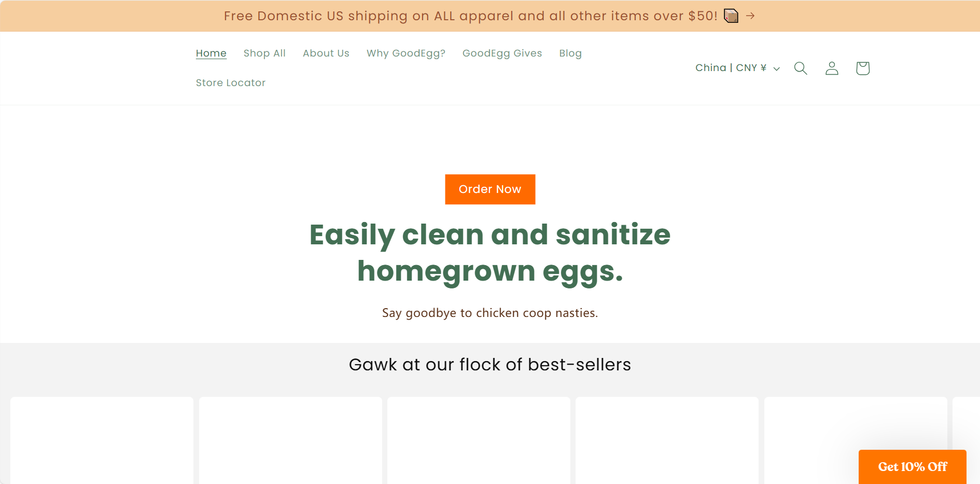
Task: Open the Shop All menu
Action: [264, 53]
